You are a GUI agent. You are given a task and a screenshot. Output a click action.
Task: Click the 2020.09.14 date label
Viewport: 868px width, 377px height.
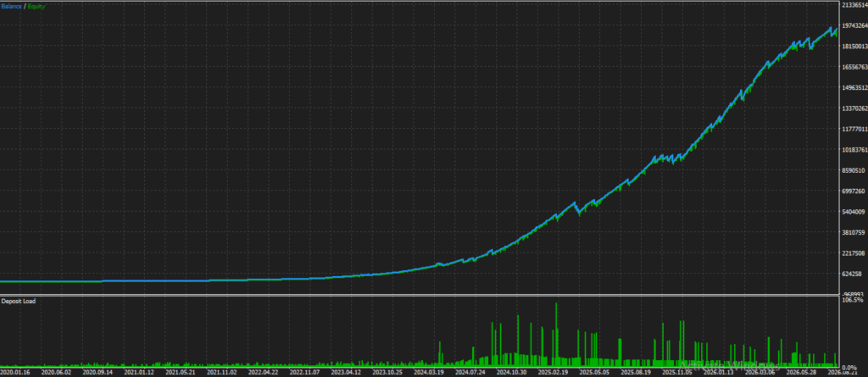[x=97, y=373]
